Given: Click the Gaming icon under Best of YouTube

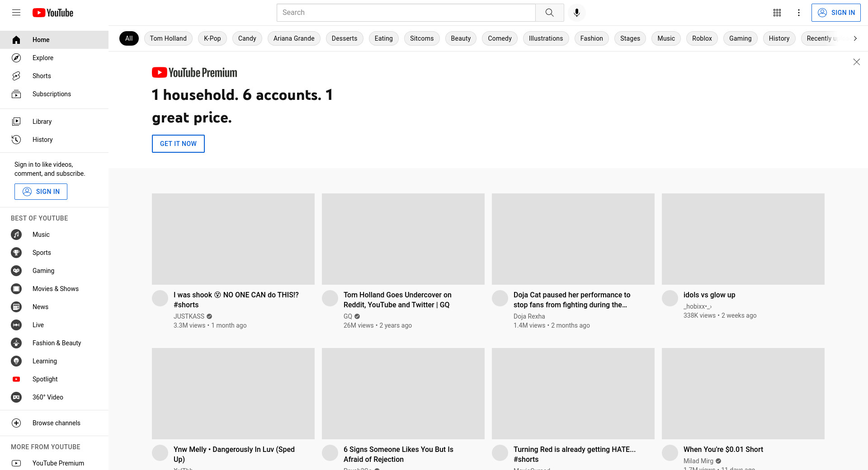Looking at the screenshot, I should tap(16, 271).
